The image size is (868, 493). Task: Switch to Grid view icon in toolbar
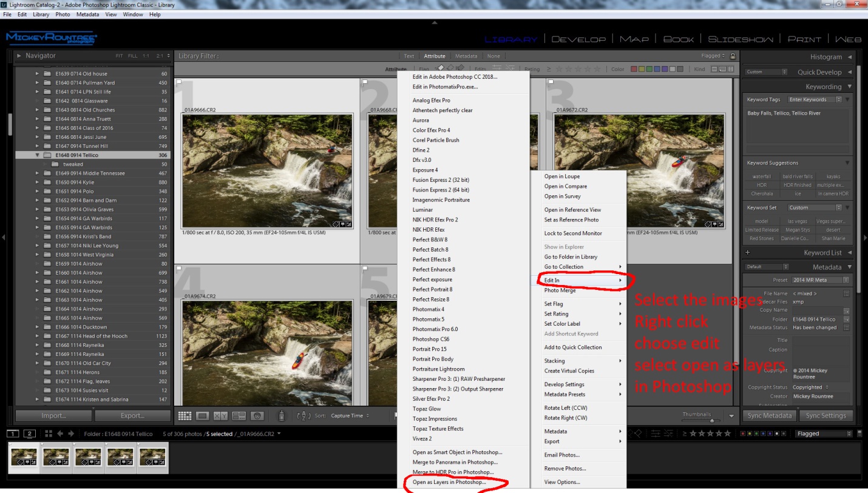(185, 416)
